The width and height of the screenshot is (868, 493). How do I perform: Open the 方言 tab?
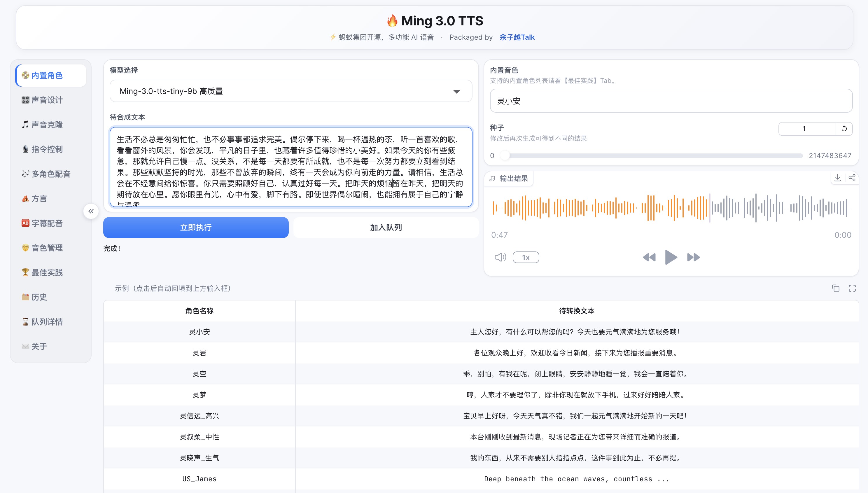click(51, 199)
